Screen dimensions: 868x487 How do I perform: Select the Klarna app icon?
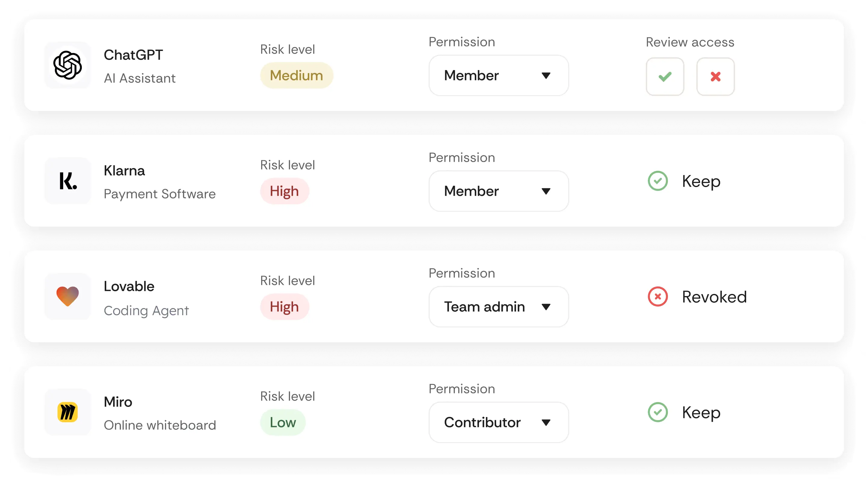click(67, 181)
